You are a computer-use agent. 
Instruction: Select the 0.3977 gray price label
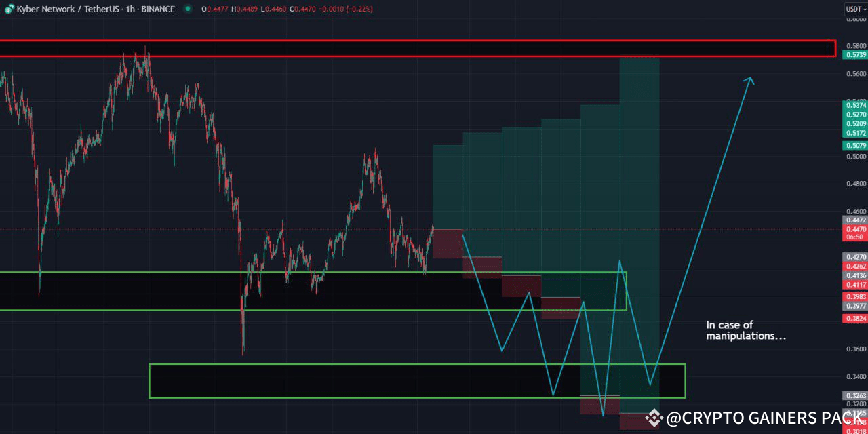click(x=854, y=306)
